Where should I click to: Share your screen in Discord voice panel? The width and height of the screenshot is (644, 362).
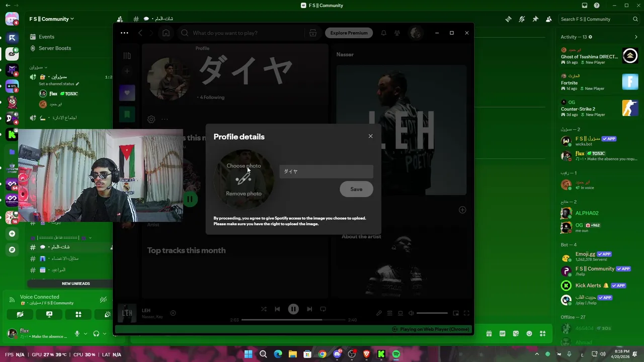[49, 315]
